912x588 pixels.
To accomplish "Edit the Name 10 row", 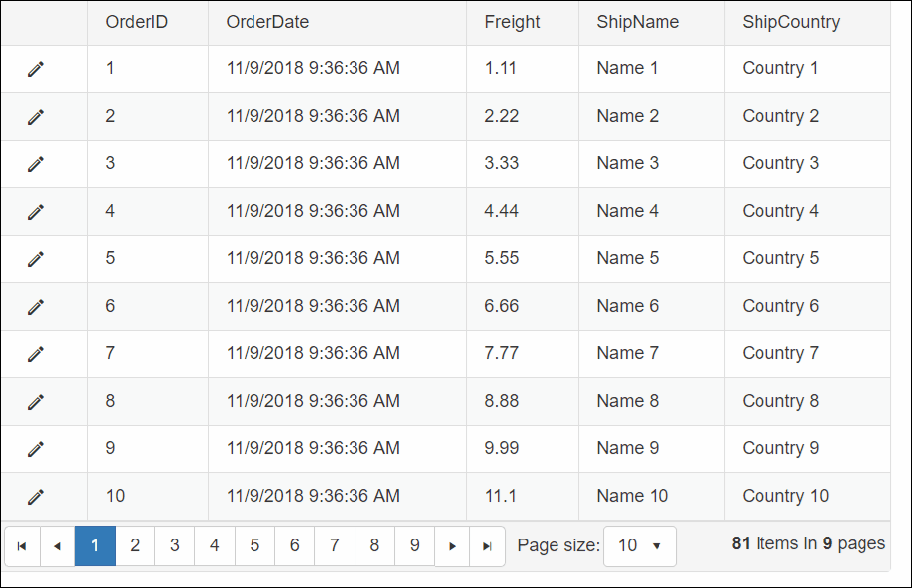I will click(36, 497).
